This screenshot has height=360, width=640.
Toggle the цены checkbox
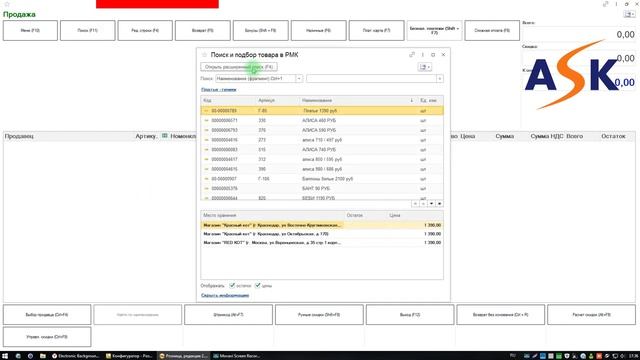258,285
